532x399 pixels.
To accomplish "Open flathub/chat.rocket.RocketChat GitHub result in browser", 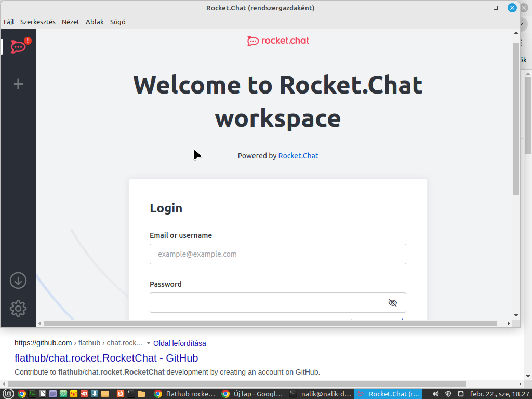I will pos(106,358).
